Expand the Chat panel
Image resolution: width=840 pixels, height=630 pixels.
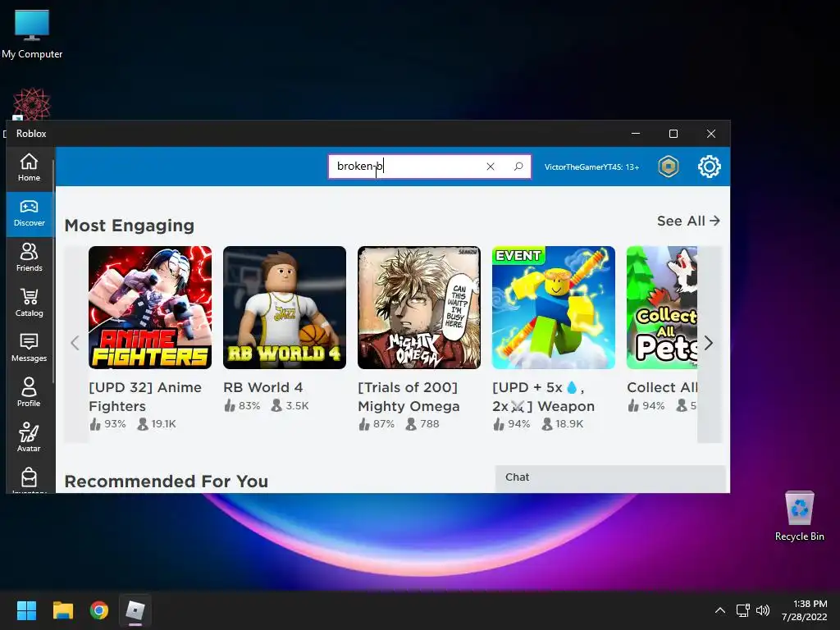tap(610, 478)
